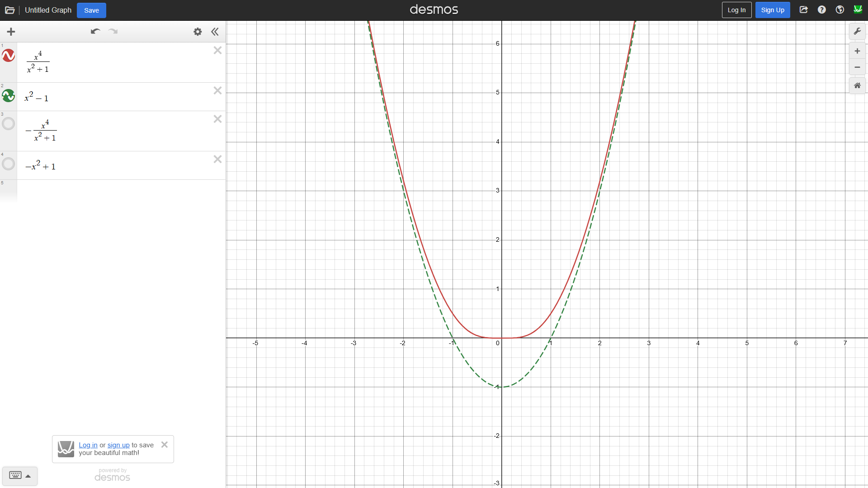
Task: Click the open graph folder icon
Action: coord(9,9)
